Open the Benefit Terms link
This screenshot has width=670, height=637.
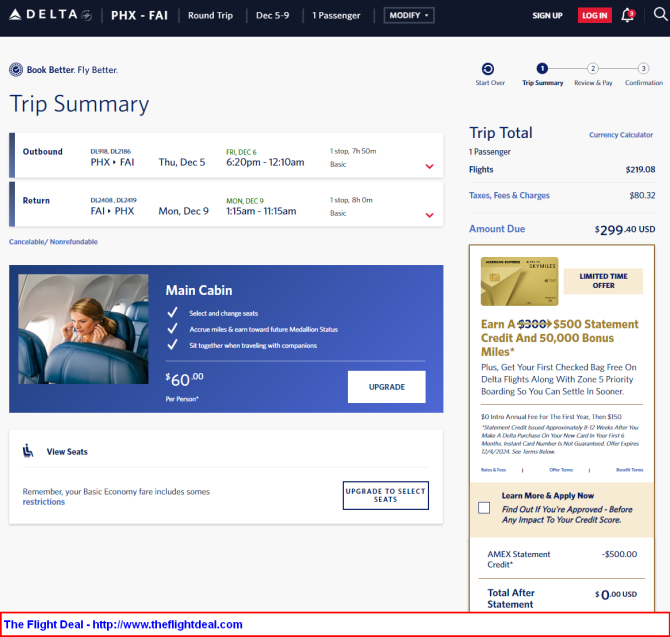[629, 470]
